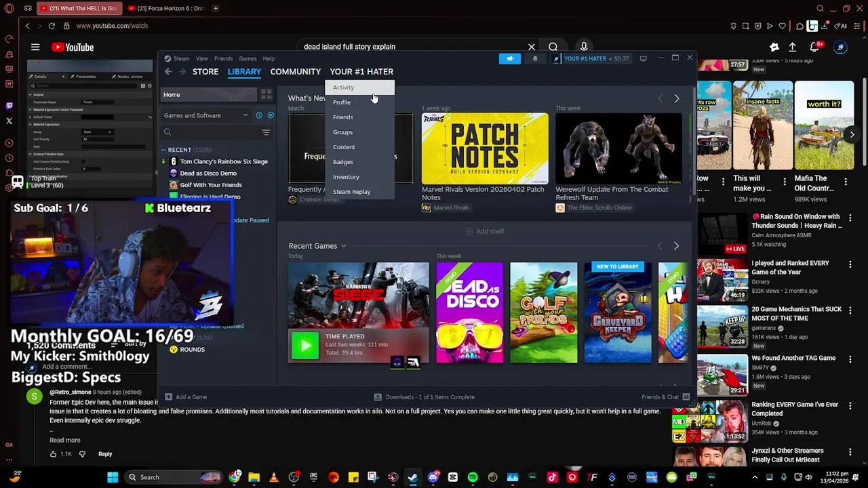Go to next What's New items arrow
Screen dimensions: 868x488
click(676, 99)
